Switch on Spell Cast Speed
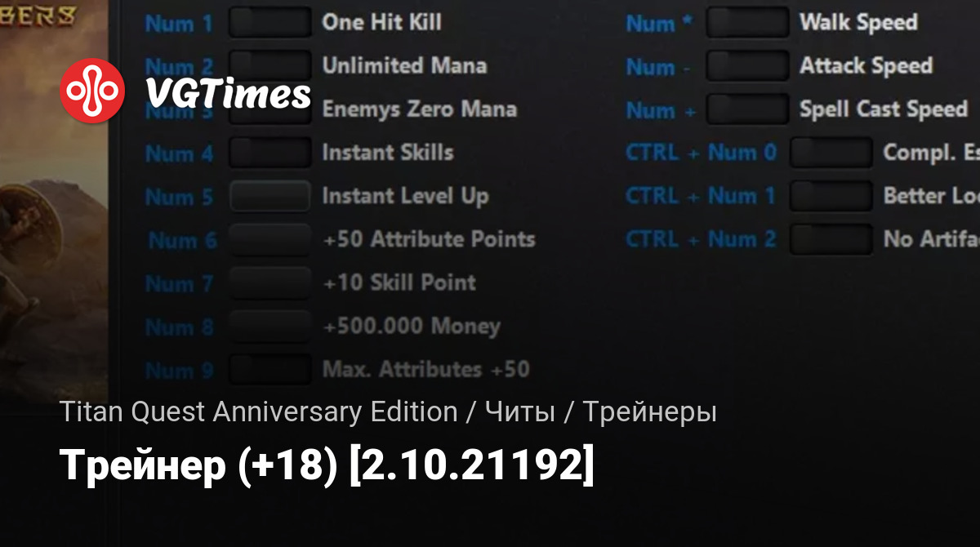980x547 pixels. pos(747,109)
